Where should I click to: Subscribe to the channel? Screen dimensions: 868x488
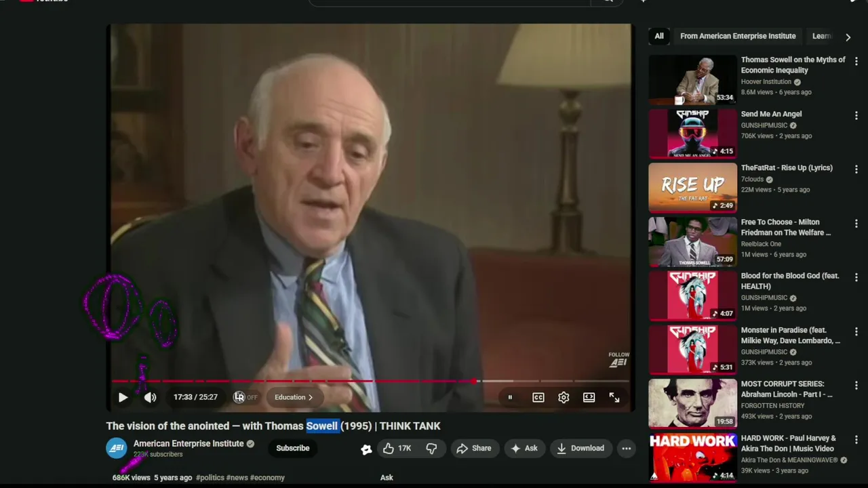(293, 448)
